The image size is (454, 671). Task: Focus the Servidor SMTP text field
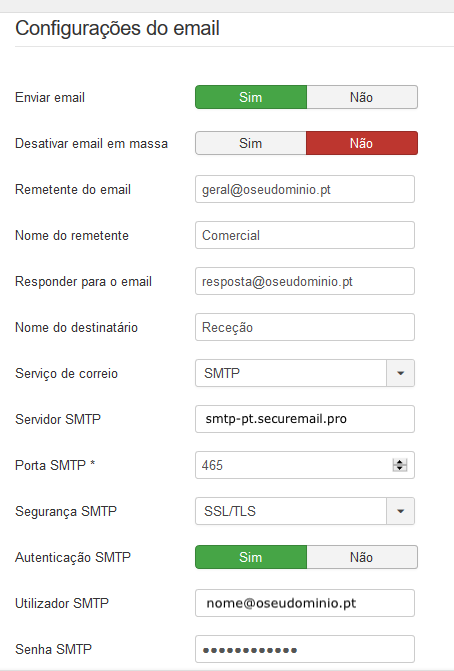tap(305, 419)
